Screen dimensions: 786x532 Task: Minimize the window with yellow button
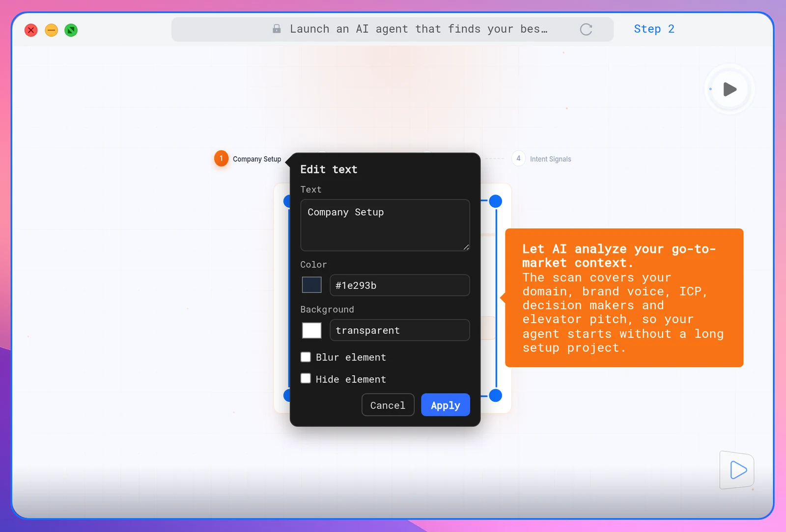pyautogui.click(x=51, y=30)
